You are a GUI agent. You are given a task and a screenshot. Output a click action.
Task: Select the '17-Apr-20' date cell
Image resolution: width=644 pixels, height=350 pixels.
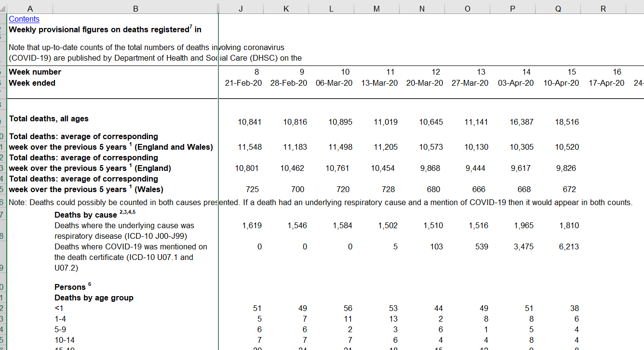pyautogui.click(x=606, y=83)
